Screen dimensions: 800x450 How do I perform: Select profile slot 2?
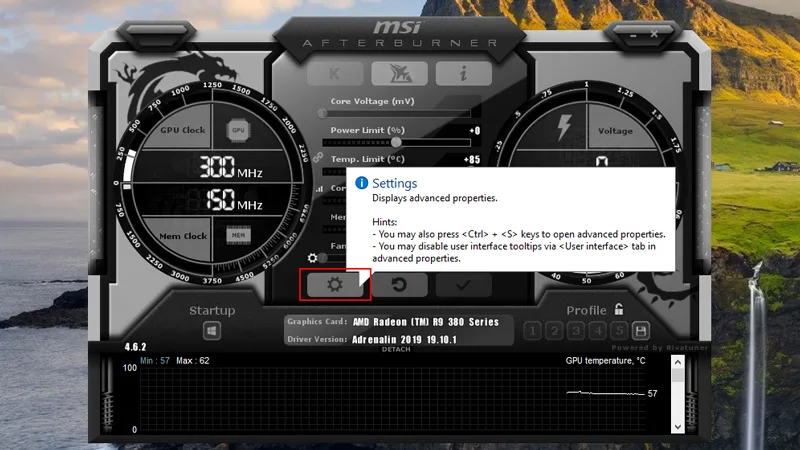555,331
